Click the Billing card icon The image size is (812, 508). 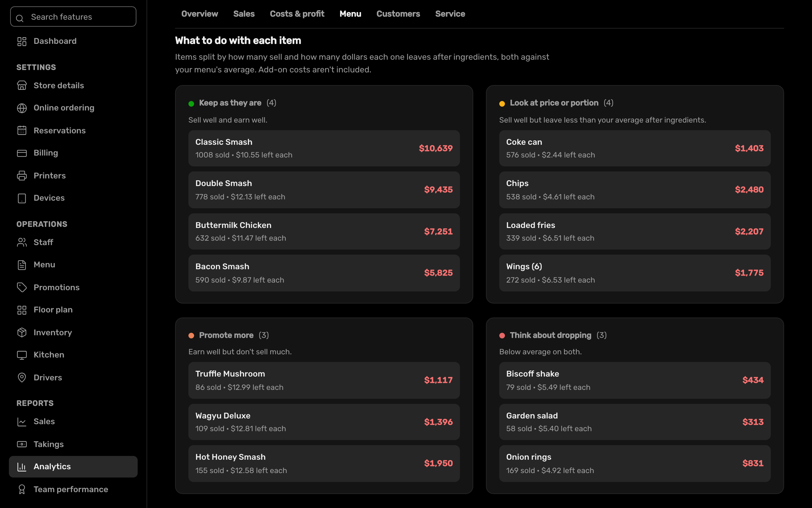point(22,153)
